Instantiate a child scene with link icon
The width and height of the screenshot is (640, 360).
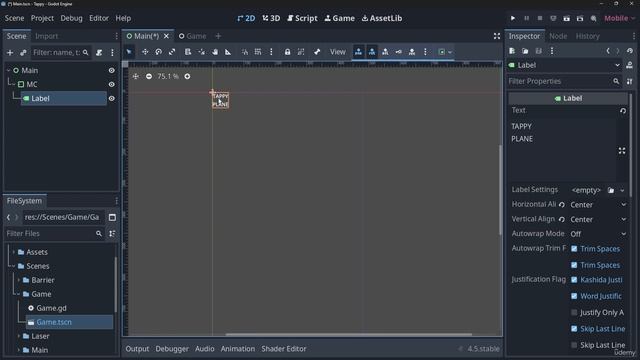(x=23, y=52)
